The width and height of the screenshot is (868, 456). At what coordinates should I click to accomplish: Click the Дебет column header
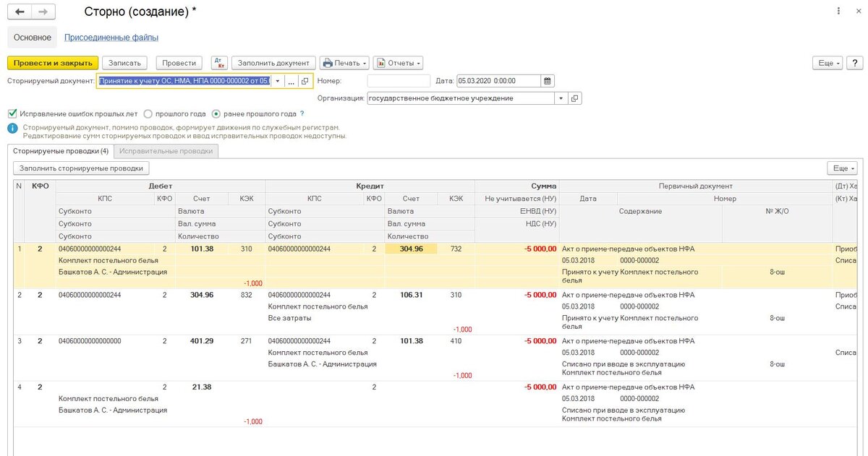pos(161,186)
